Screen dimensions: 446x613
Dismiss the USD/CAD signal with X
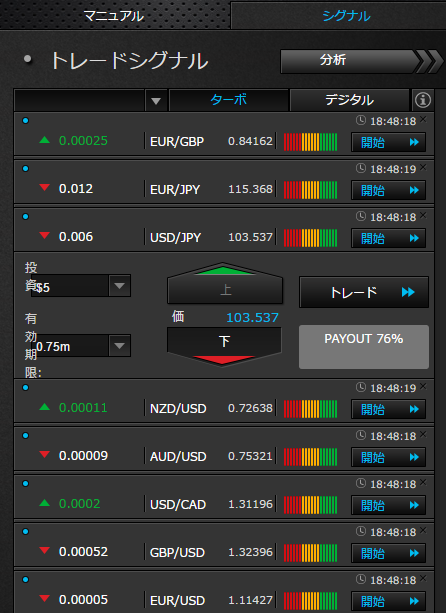(423, 482)
